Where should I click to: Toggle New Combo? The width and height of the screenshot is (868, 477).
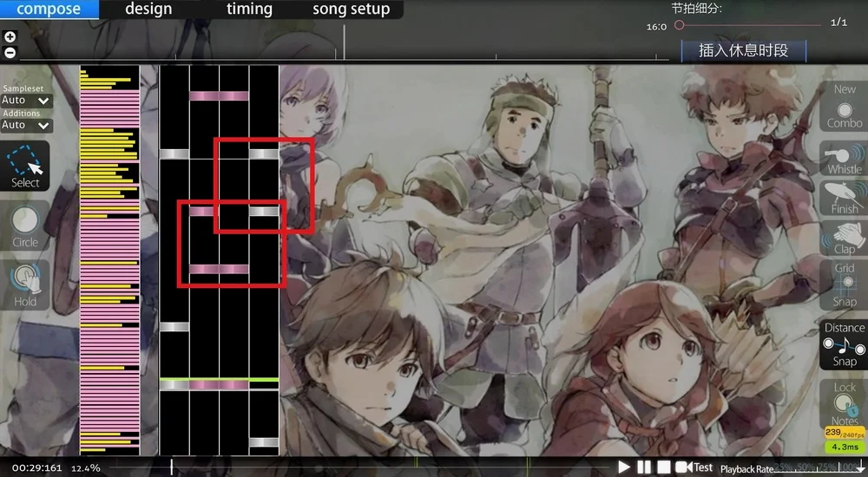click(x=845, y=107)
